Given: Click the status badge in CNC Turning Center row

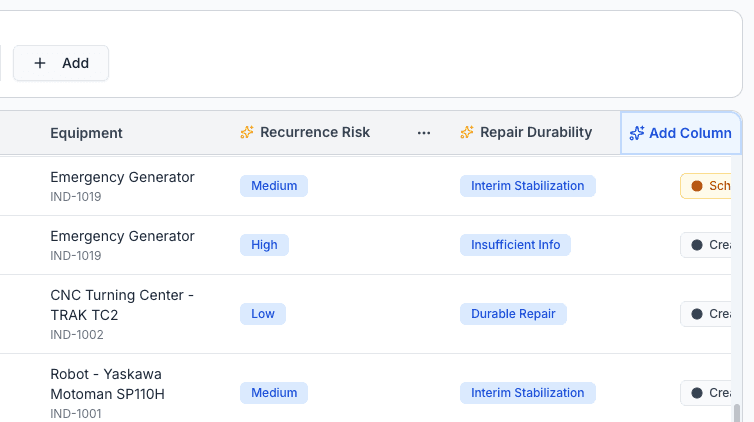Looking at the screenshot, I should coord(706,314).
